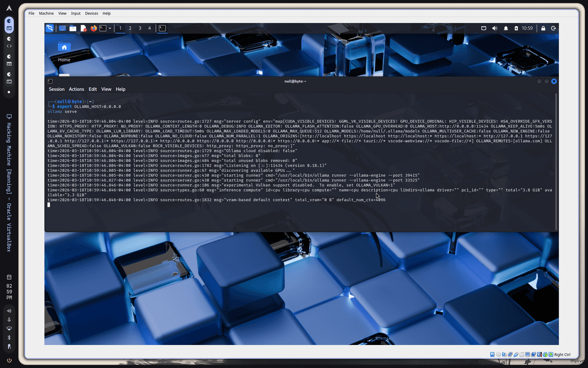Viewport: 588px width, 368px height.
Task: Close the terminal window with blue X
Action: [554, 81]
